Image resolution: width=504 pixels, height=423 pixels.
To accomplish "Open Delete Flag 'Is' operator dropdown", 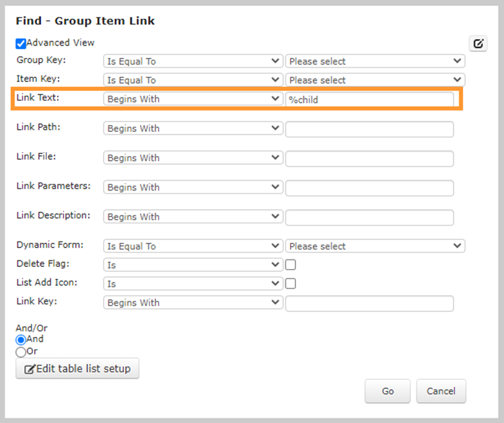I will [193, 265].
